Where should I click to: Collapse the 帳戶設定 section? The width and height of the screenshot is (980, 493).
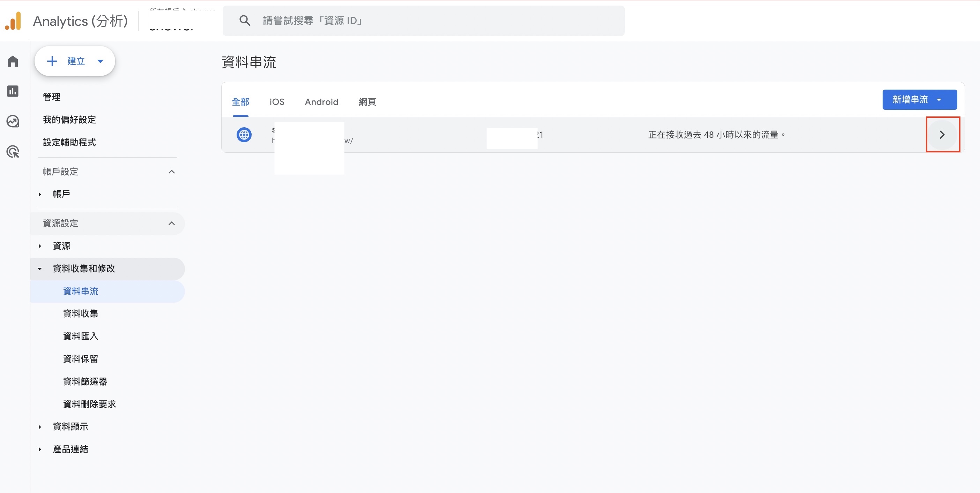click(x=172, y=172)
